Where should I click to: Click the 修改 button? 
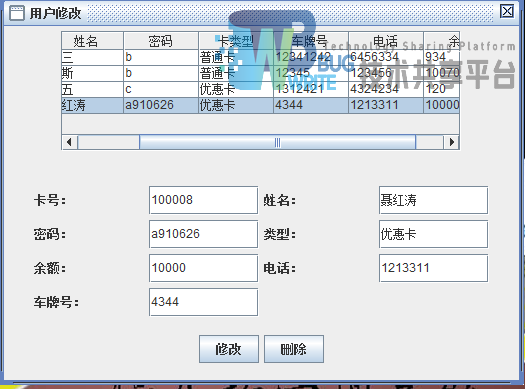pos(229,349)
